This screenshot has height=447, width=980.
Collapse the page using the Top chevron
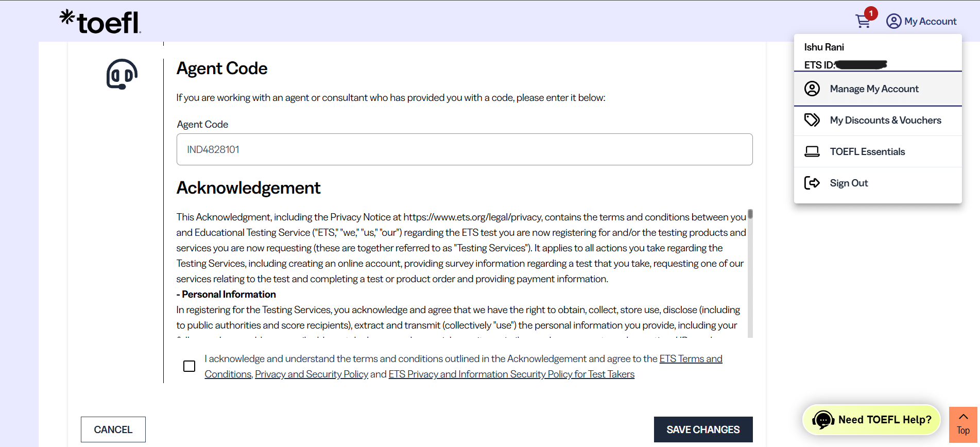point(962,417)
